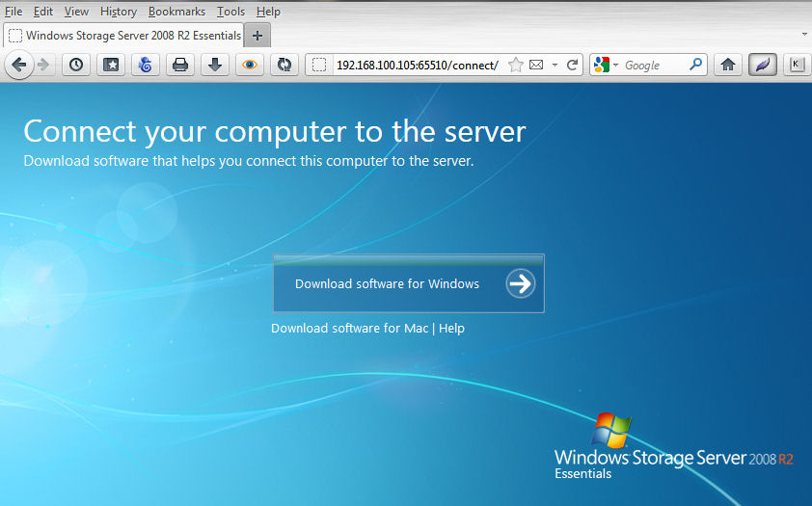
Task: Click the search magnifying glass icon
Action: (696, 65)
